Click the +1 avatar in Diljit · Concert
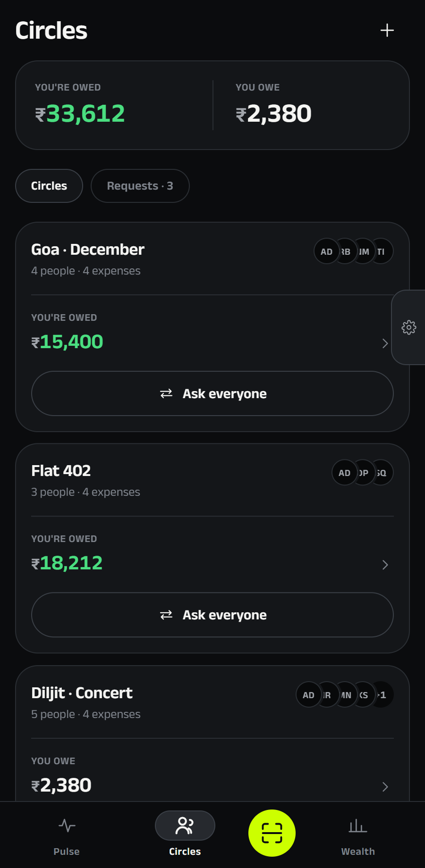Viewport: 425px width, 868px height. [x=382, y=695]
